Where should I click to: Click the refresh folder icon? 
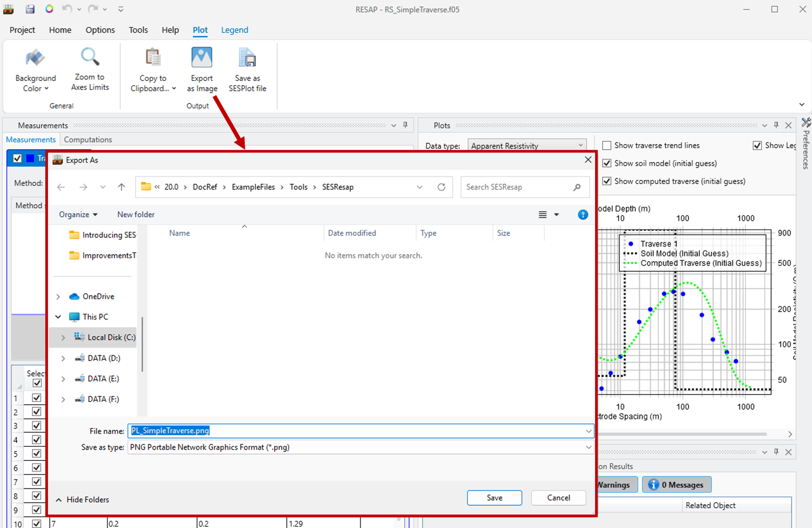(x=441, y=187)
